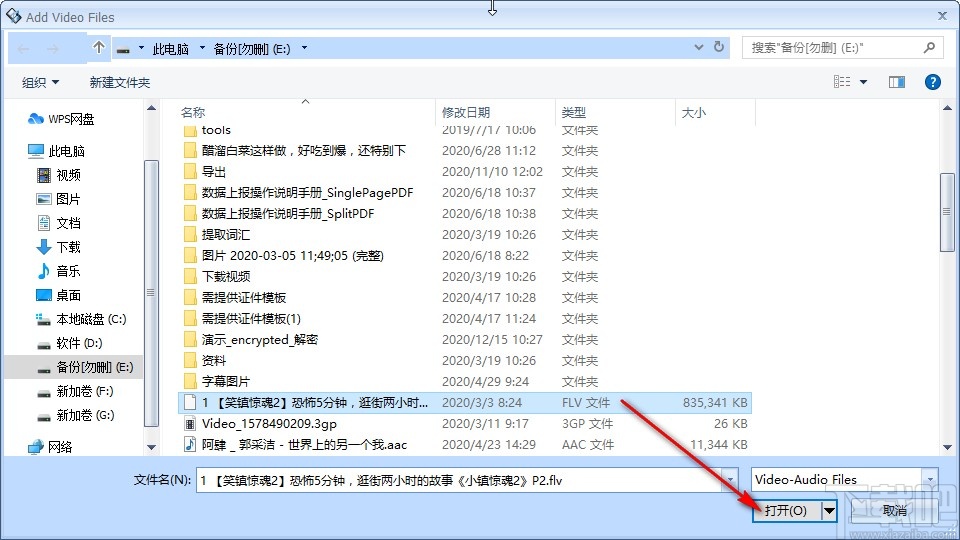Sort by 大小 column header
The height and width of the screenshot is (540, 960).
[x=694, y=113]
